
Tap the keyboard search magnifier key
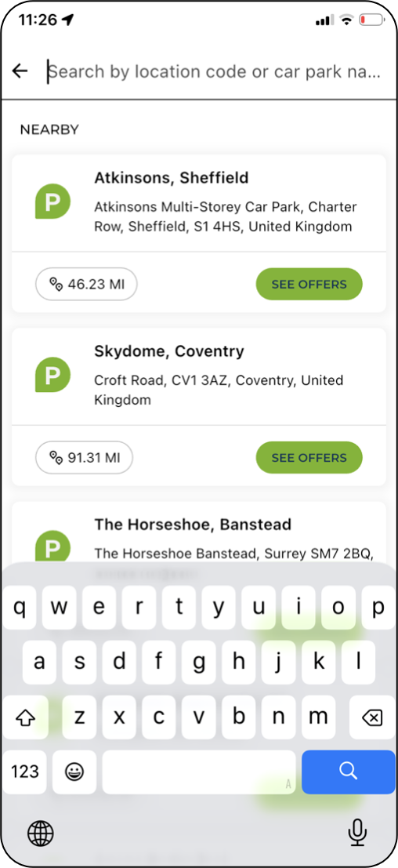[348, 771]
